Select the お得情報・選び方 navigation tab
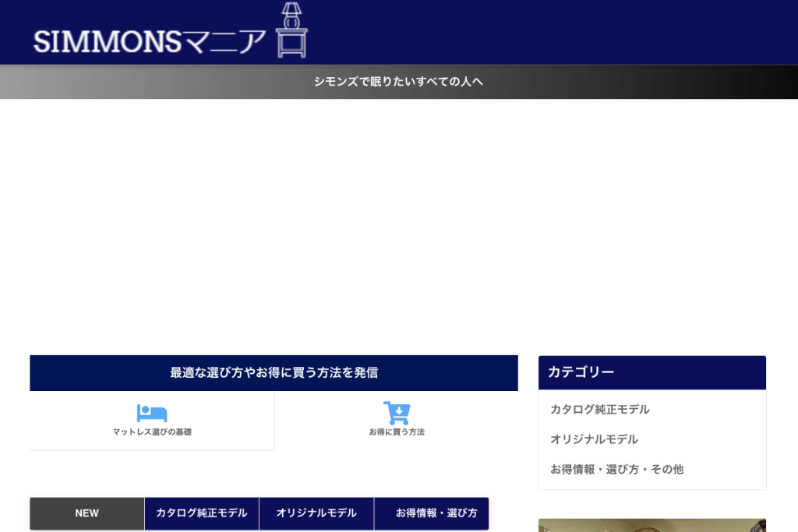 (x=432, y=513)
